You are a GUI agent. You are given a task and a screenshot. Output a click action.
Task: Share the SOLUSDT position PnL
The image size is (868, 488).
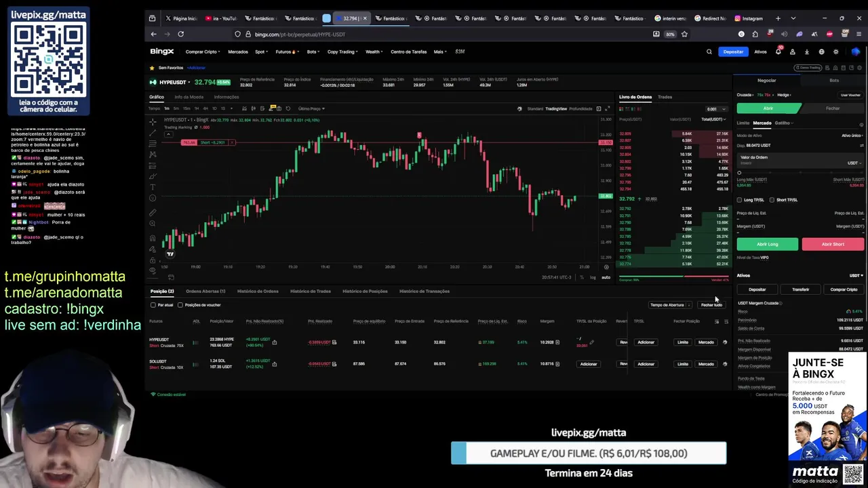click(x=274, y=364)
